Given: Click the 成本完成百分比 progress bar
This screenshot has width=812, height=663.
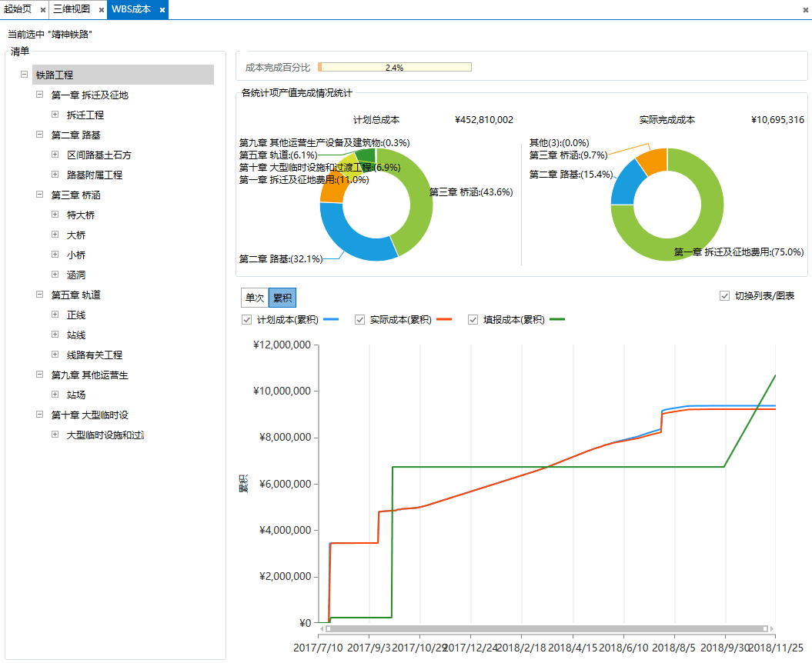Looking at the screenshot, I should (394, 68).
